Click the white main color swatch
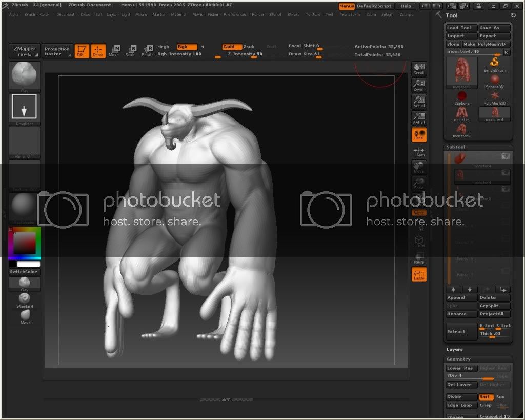This screenshot has width=525, height=420. point(29,264)
